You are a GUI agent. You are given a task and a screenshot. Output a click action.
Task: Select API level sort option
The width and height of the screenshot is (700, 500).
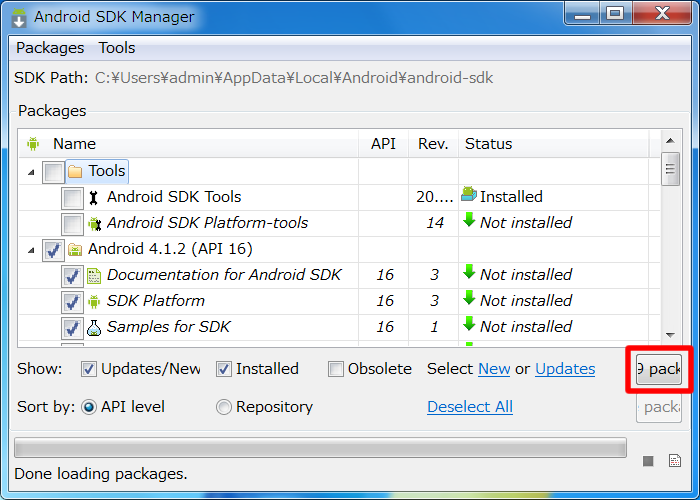pyautogui.click(x=89, y=407)
